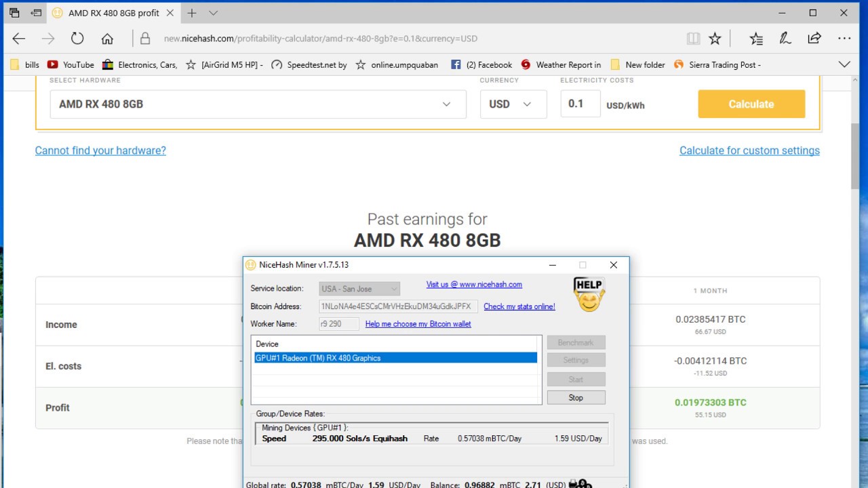Click the El. costs row label
Viewport: 868px width, 488px height.
63,366
